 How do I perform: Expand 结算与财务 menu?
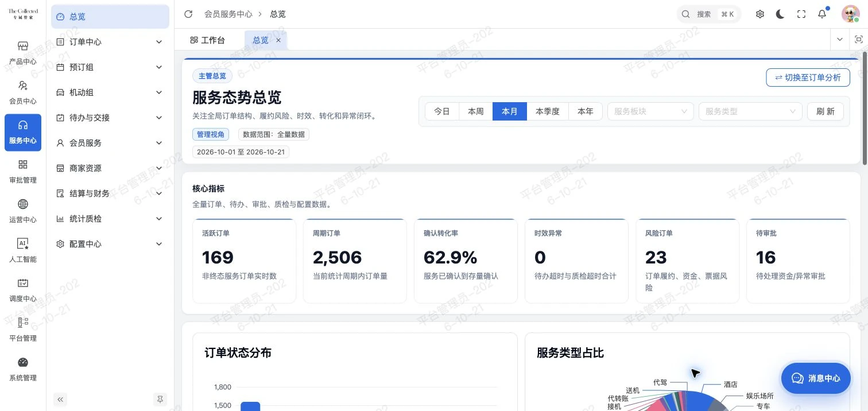click(x=110, y=193)
